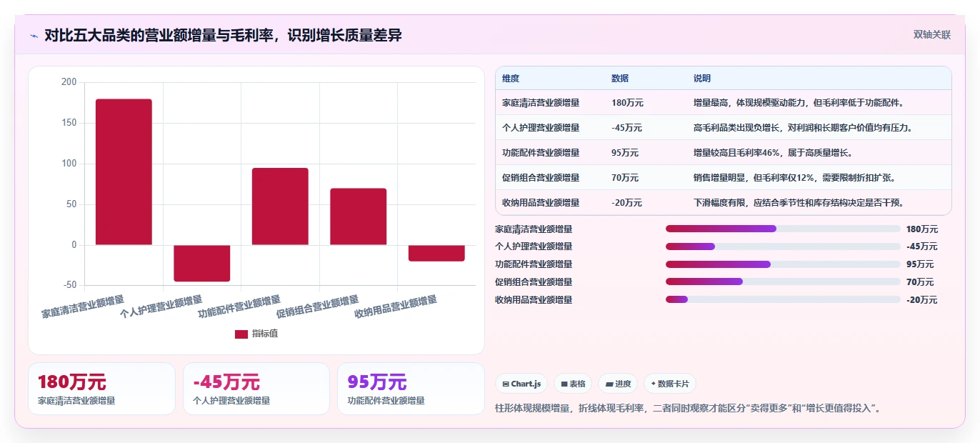The image size is (980, 443).
Task: Open the 180万元 家庭清洁 data card
Action: (101, 389)
